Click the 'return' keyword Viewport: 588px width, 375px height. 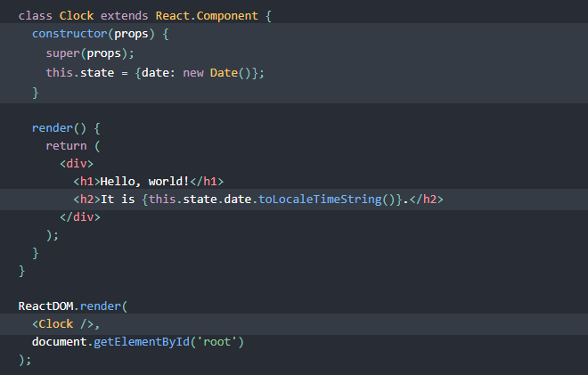[66, 145]
